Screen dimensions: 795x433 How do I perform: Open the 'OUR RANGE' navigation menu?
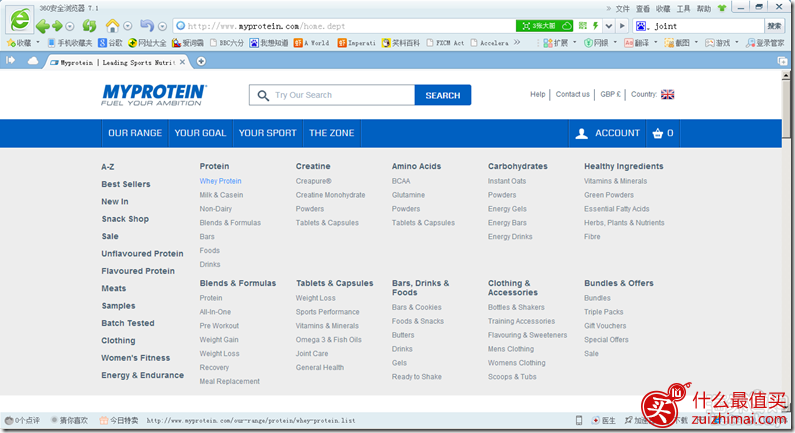(135, 133)
